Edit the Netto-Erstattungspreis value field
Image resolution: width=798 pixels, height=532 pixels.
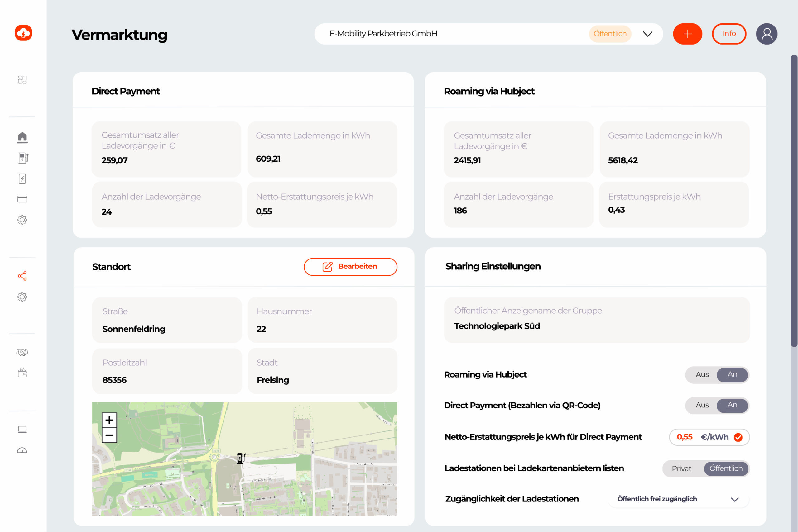685,437
